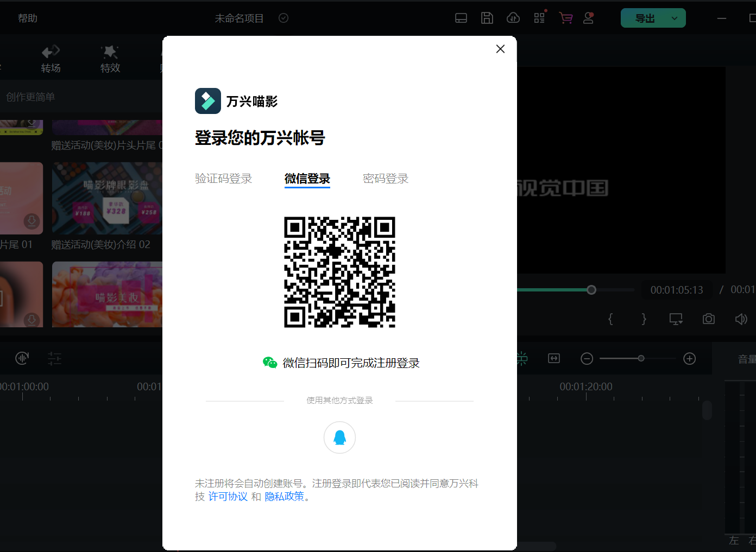This screenshot has width=756, height=552.
Task: Click the 00:01:00:00 timeline ruler mark
Action: pyautogui.click(x=24, y=386)
